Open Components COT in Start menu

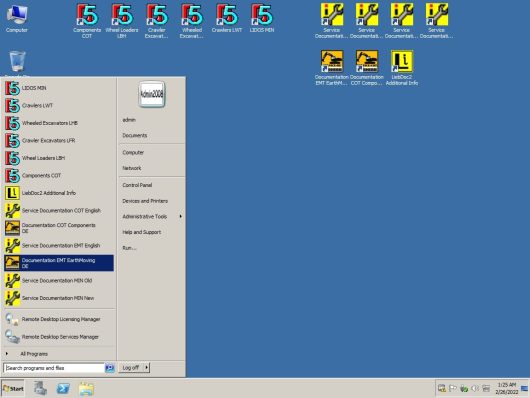59,175
